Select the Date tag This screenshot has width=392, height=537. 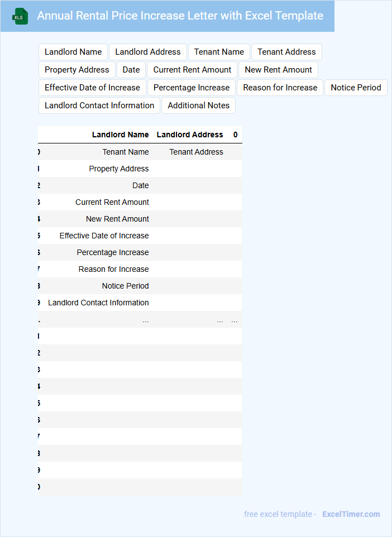click(131, 70)
